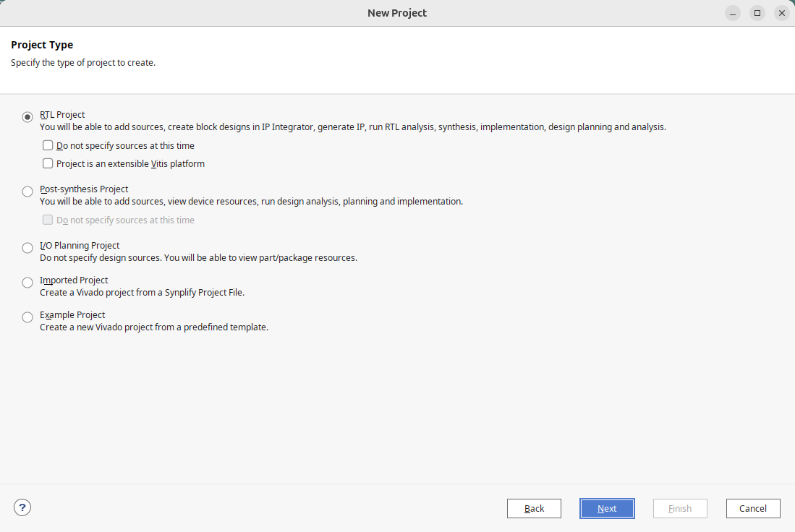Viewport: 795px width, 532px height.
Task: Close the New Project wizard window
Action: (782, 13)
